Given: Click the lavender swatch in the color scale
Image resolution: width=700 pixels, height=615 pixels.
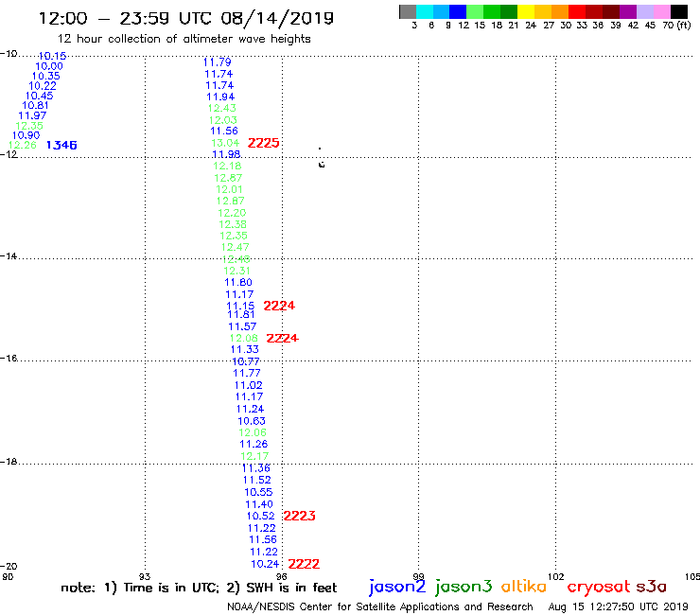Looking at the screenshot, I should [645, 11].
